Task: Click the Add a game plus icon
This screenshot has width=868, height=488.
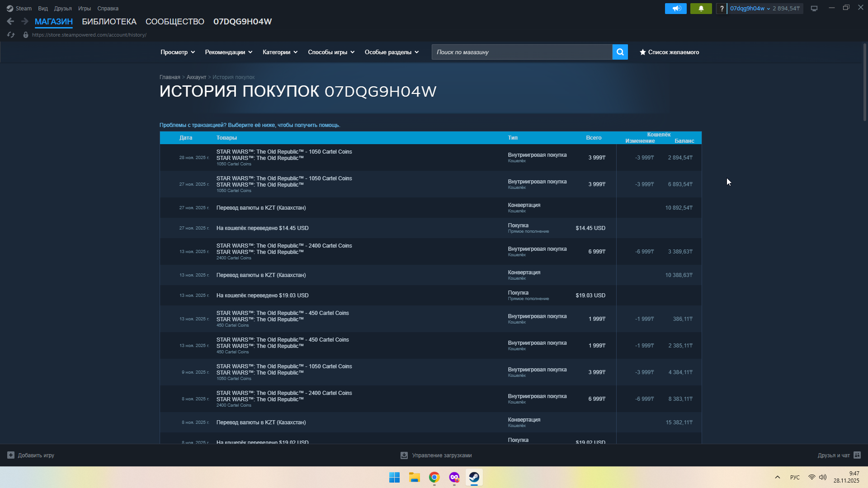Action: point(11,455)
